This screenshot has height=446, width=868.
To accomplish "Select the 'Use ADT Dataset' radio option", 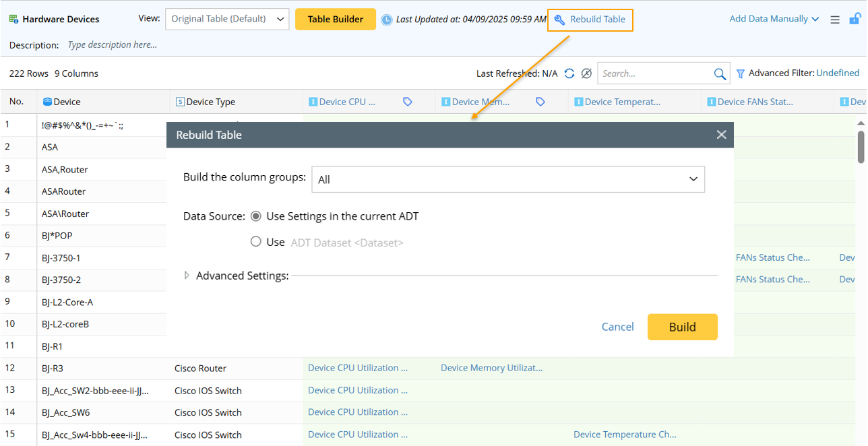I will click(x=256, y=242).
